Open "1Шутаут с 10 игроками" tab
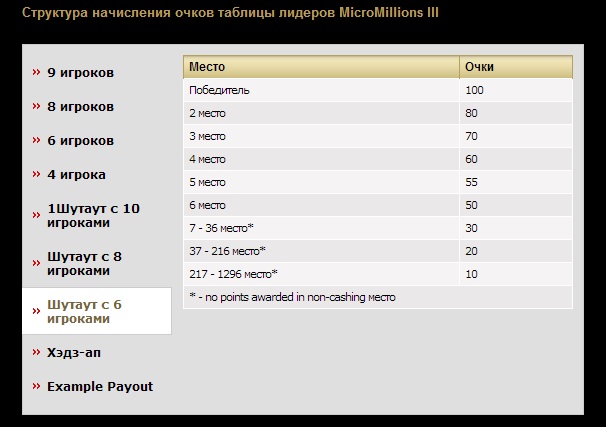This screenshot has height=427, width=606. 93,216
